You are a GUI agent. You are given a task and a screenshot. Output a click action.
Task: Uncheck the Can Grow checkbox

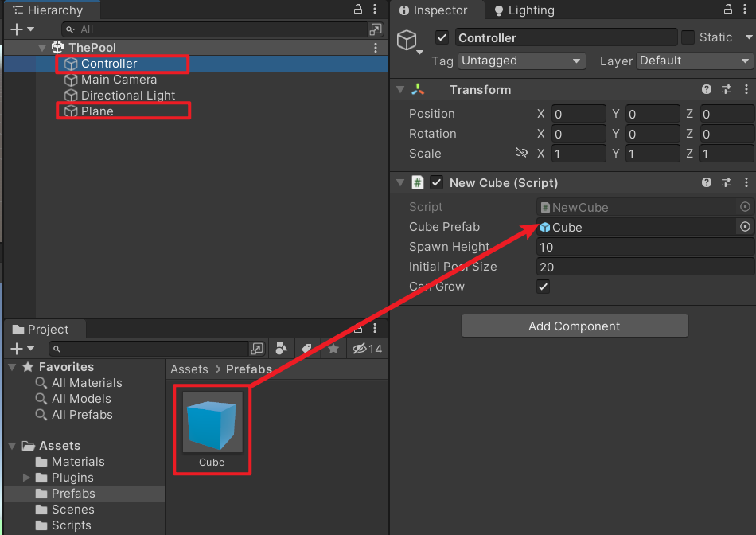(x=543, y=287)
